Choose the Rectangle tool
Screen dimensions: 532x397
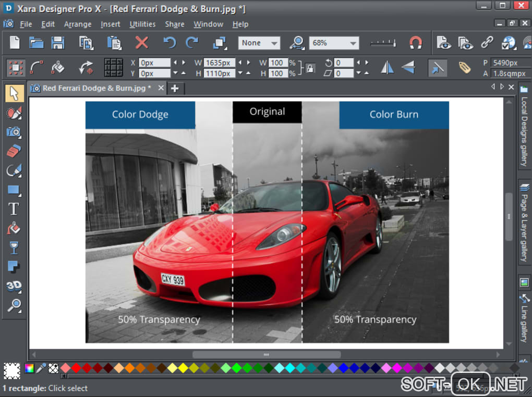click(14, 190)
